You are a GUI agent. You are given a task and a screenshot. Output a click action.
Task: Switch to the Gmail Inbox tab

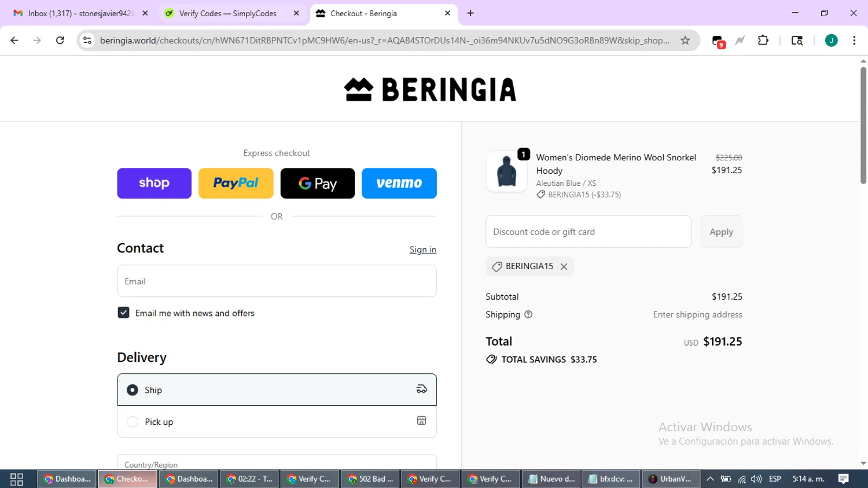(80, 13)
